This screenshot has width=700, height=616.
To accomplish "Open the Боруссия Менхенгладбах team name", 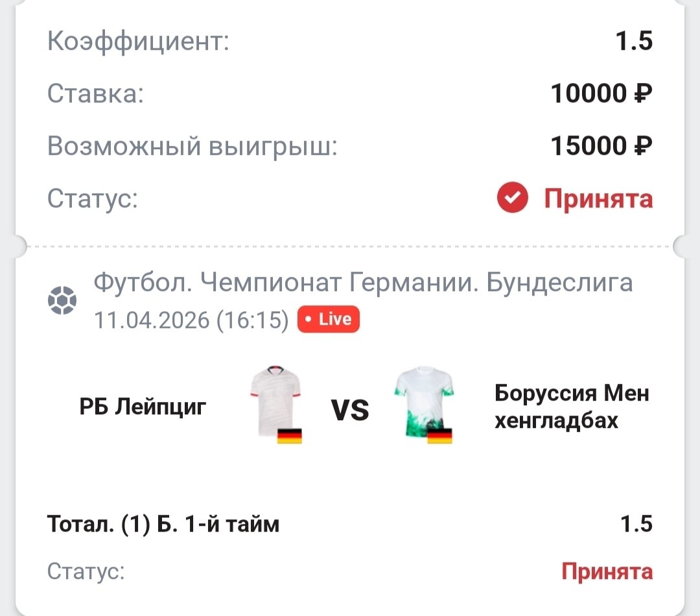I will point(571,407).
